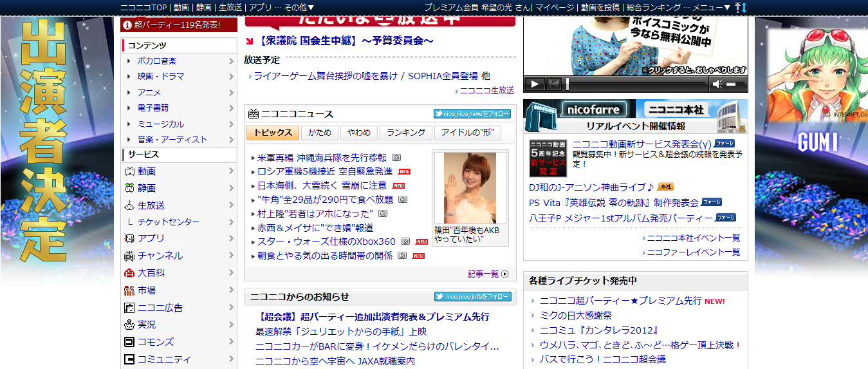
Task: Click the red arrow icon before 衆議院 国会生中継
Action: tap(250, 42)
